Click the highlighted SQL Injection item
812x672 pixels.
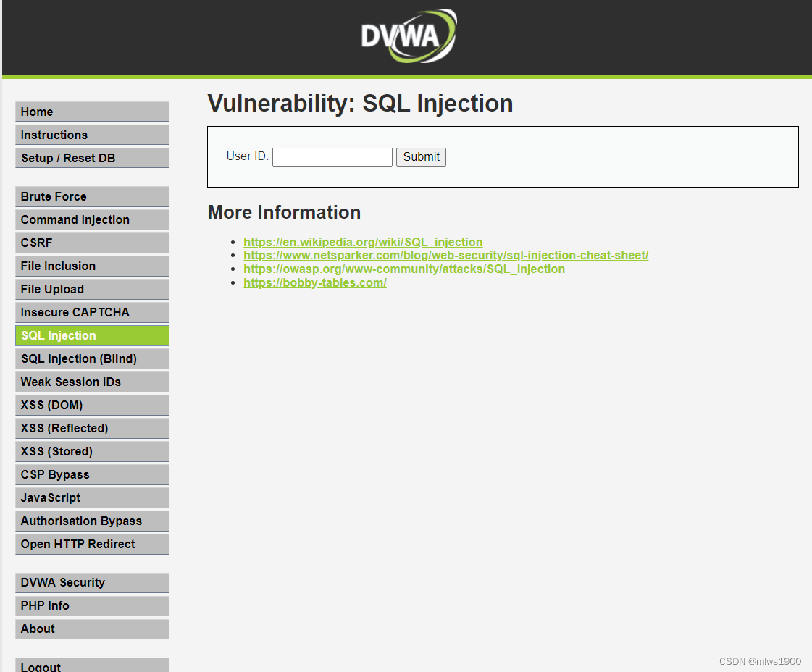[x=92, y=335]
